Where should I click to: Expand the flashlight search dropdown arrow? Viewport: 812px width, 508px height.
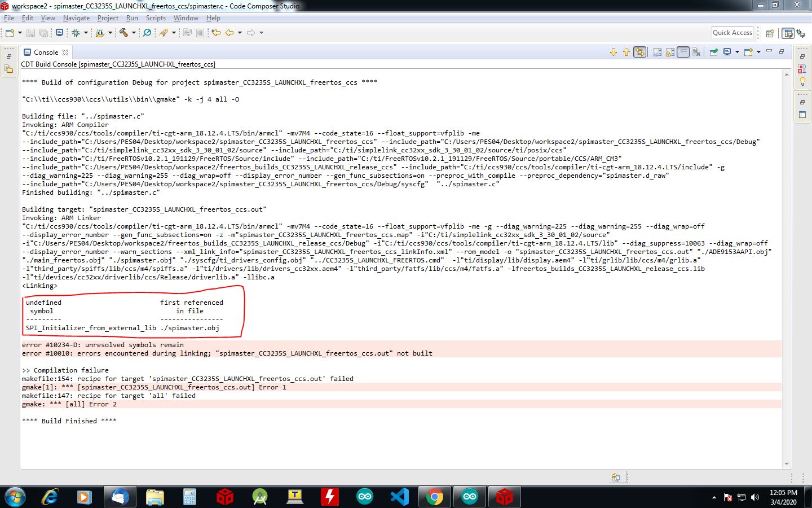coord(174,33)
